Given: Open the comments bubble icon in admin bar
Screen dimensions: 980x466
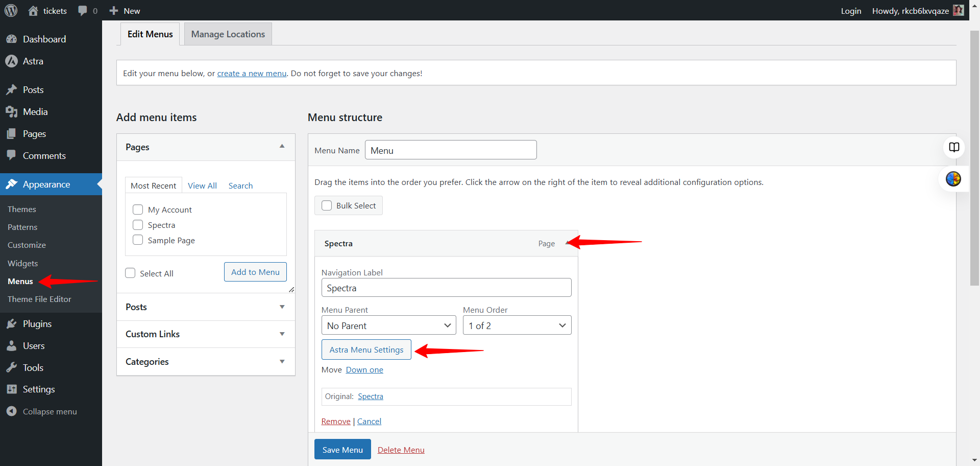Looking at the screenshot, I should pyautogui.click(x=83, y=11).
